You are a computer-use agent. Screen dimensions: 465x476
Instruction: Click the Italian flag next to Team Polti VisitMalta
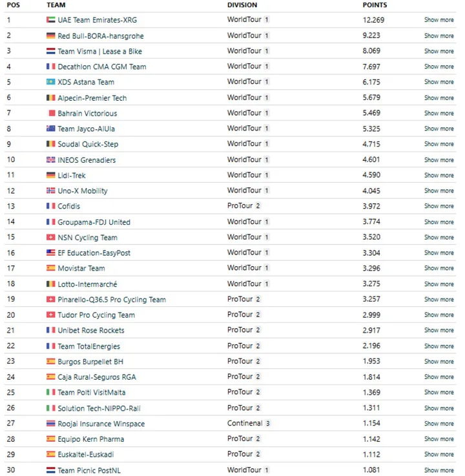51,392
